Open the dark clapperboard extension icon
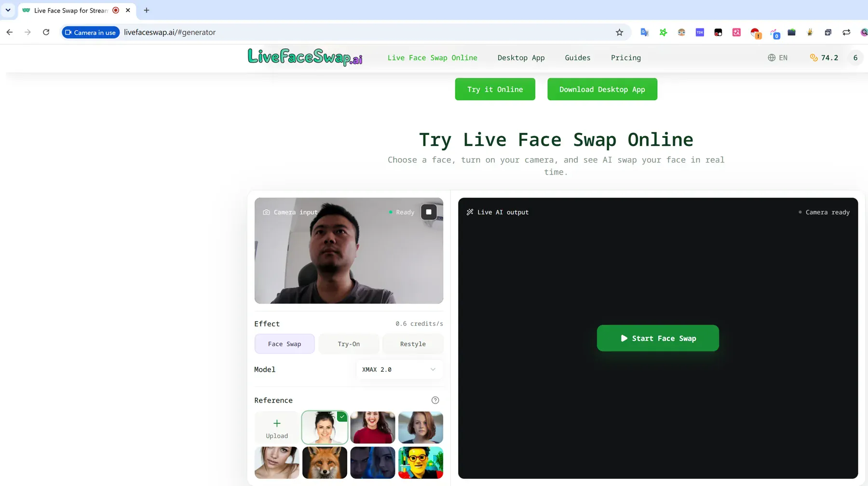This screenshot has height=486, width=868. coord(791,32)
